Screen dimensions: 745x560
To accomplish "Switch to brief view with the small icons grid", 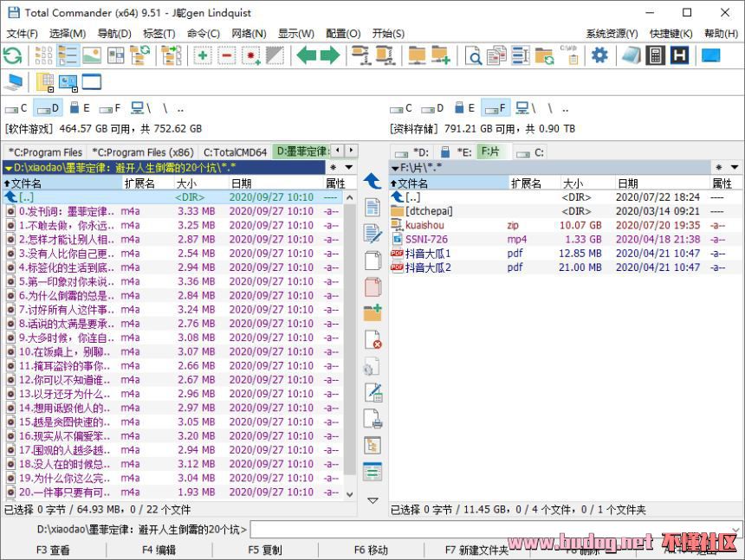I will point(43,55).
